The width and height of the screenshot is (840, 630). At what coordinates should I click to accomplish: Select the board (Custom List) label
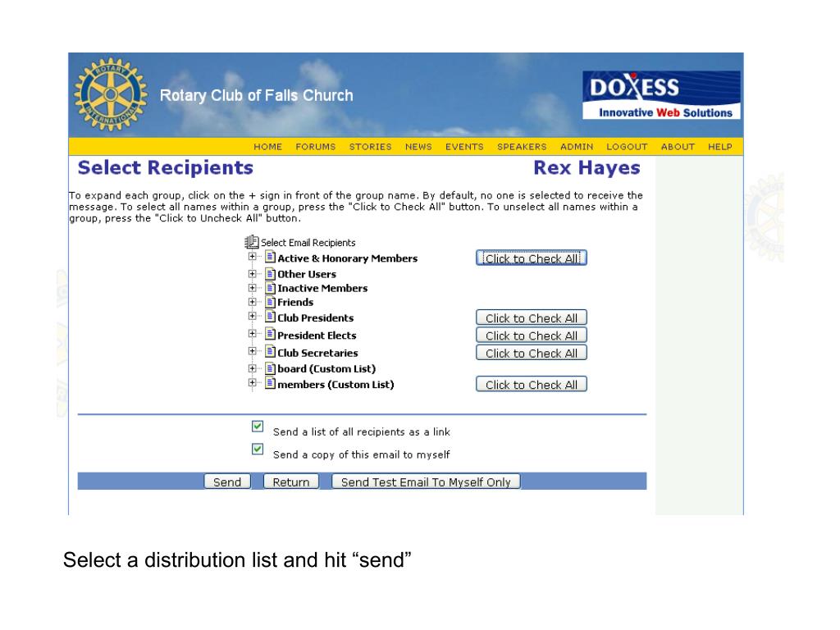[326, 368]
